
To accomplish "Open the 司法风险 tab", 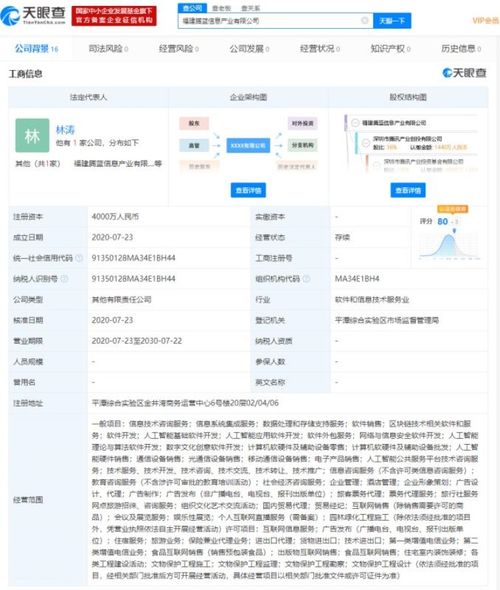I will point(108,49).
